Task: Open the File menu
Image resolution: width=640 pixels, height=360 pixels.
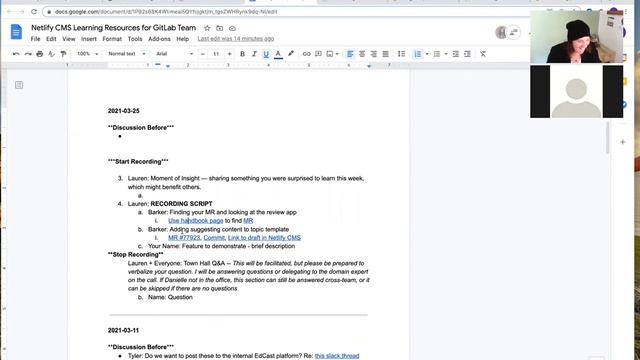Action: tap(36, 39)
